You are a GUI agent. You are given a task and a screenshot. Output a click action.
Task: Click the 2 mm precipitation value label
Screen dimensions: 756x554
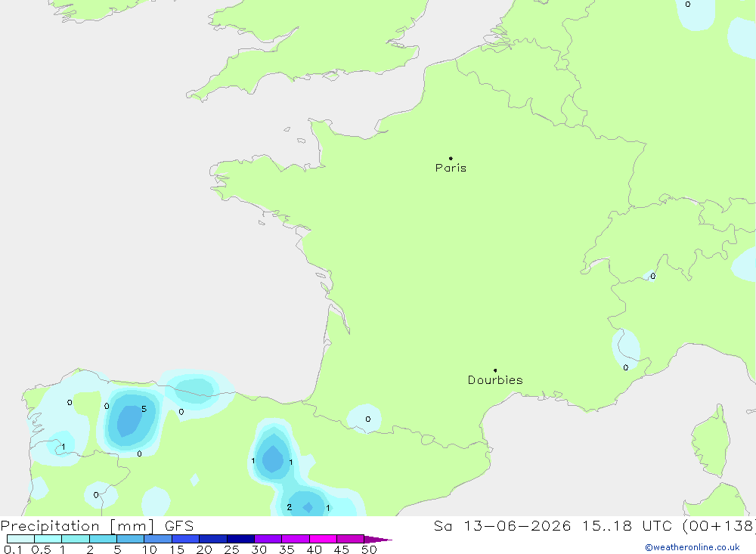pyautogui.click(x=290, y=507)
